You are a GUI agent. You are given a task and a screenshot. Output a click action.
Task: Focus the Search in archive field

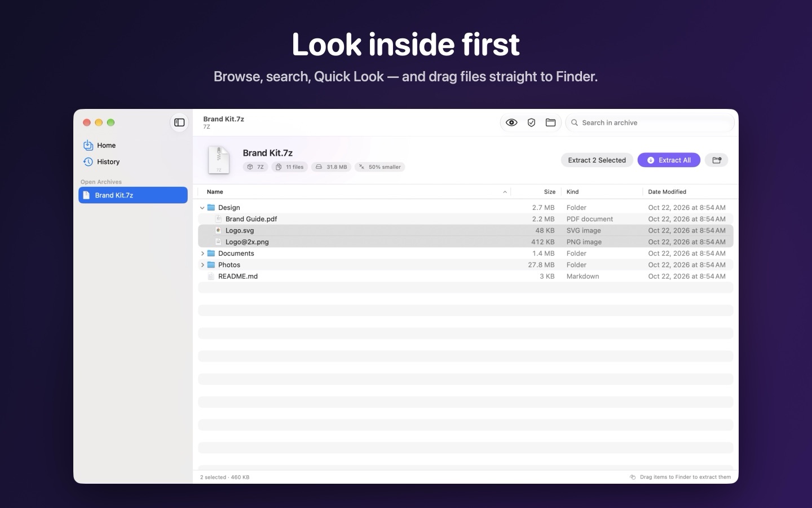coord(650,122)
